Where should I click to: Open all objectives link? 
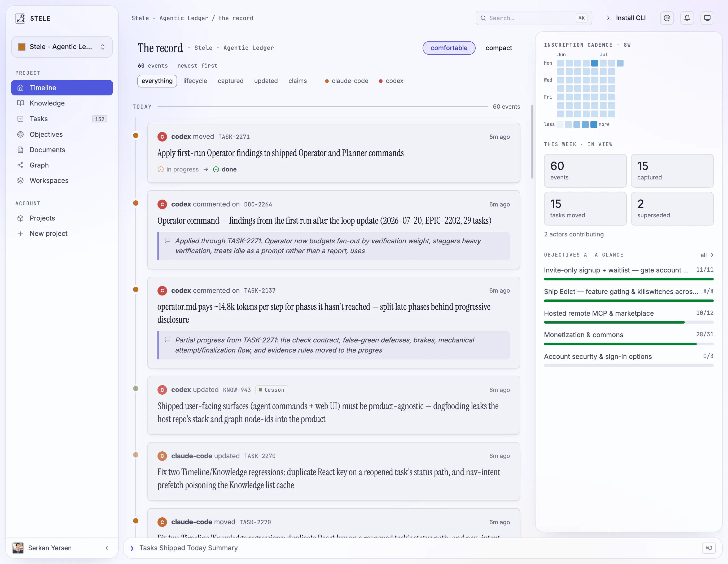[706, 255]
